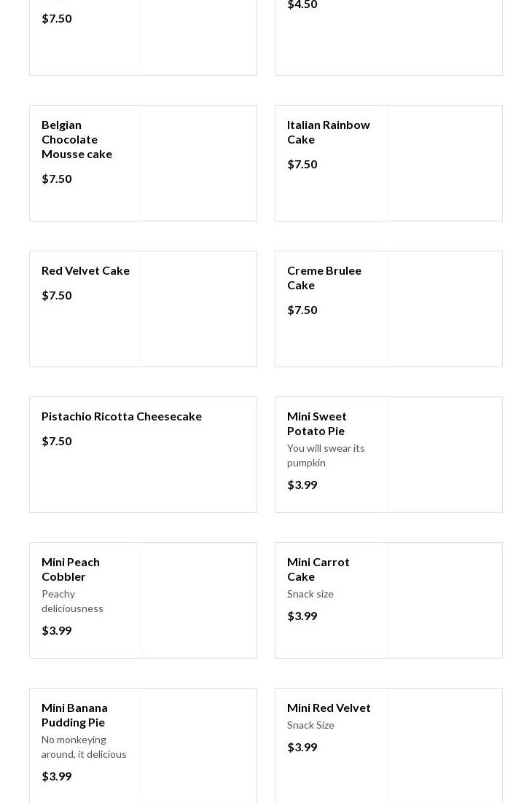Open the Mini Red Velvet item
532x803 pixels.
click(x=329, y=708)
